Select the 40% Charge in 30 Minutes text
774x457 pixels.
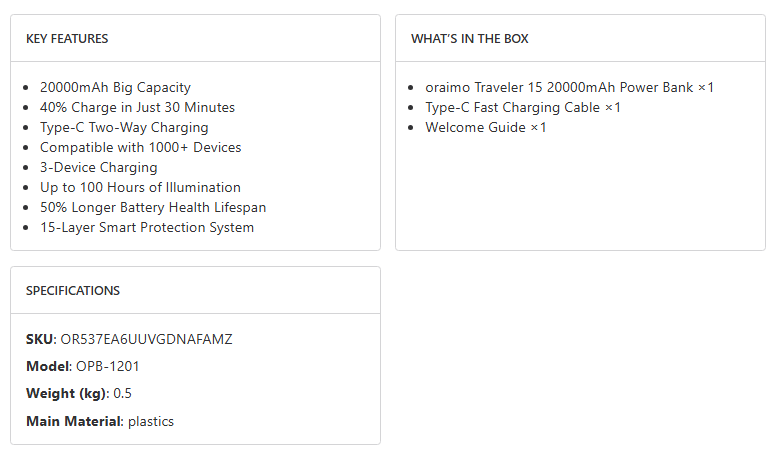coord(137,107)
